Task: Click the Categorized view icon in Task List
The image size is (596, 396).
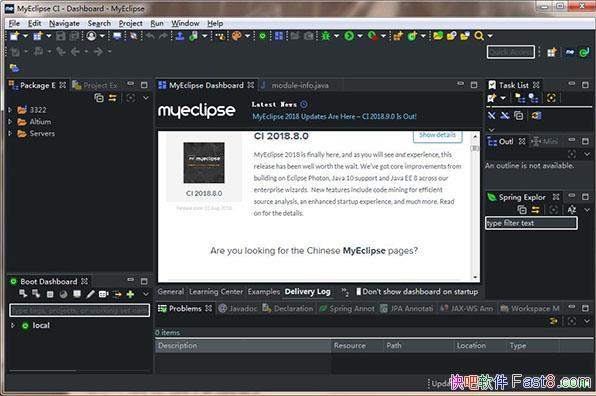Action: (520, 98)
